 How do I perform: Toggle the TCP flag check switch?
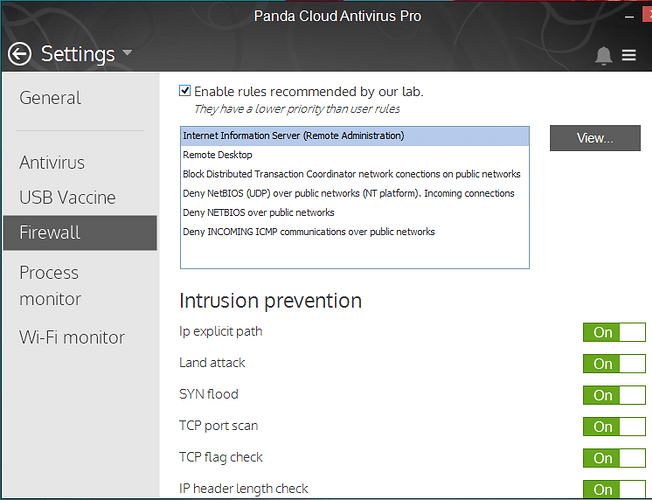(614, 458)
